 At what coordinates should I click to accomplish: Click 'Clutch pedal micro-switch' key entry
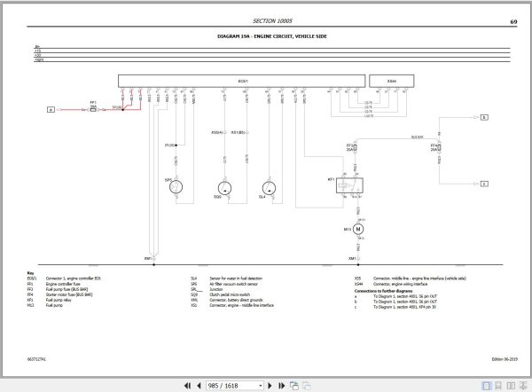[230, 294]
